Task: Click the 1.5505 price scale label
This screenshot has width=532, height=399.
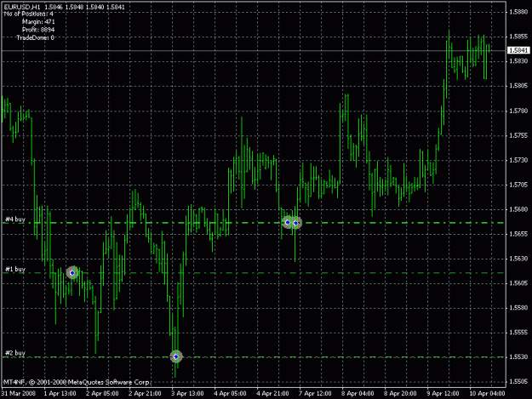Action: 518,382
